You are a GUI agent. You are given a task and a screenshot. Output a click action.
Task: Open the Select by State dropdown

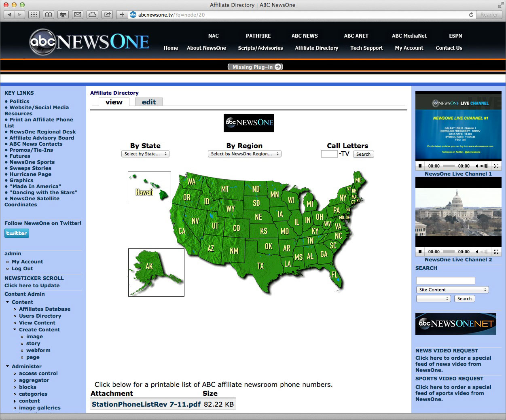click(x=145, y=154)
